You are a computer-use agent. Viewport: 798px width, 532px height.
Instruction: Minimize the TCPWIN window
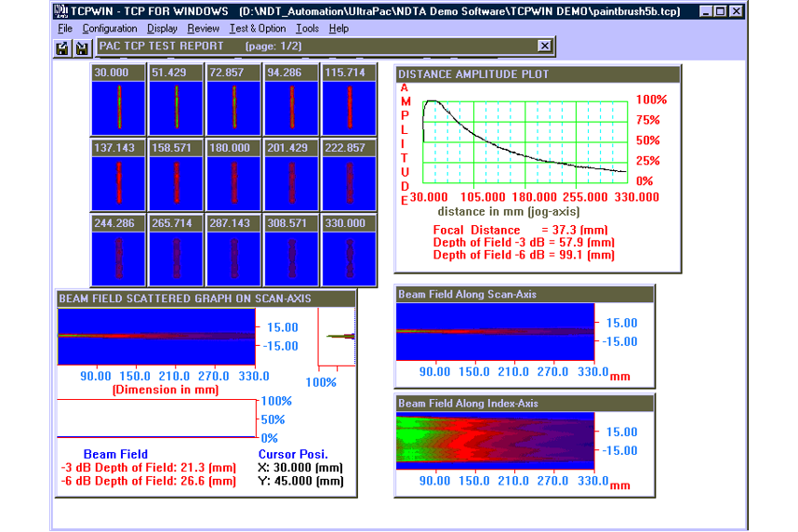coord(706,11)
